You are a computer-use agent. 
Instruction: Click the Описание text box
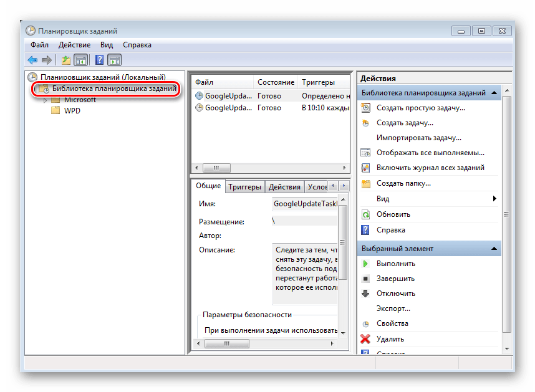click(305, 274)
